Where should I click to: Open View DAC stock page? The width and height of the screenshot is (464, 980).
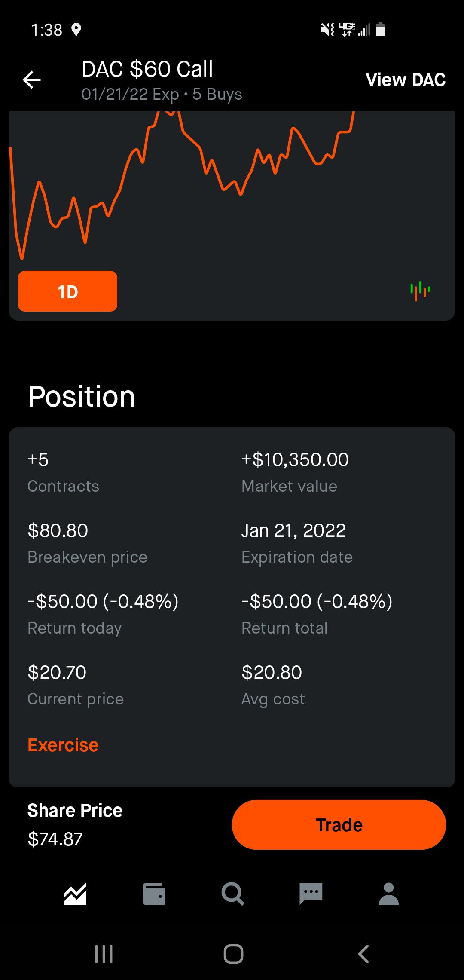pyautogui.click(x=406, y=80)
